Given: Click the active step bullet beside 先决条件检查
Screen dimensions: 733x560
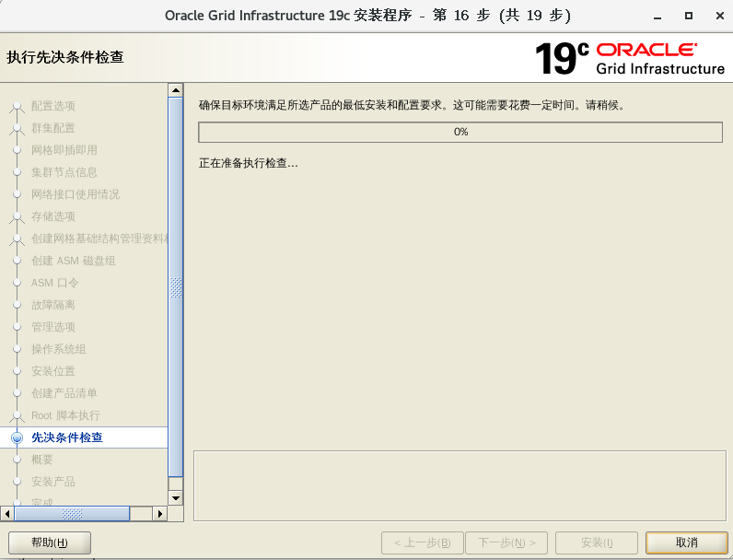Looking at the screenshot, I should point(17,438).
